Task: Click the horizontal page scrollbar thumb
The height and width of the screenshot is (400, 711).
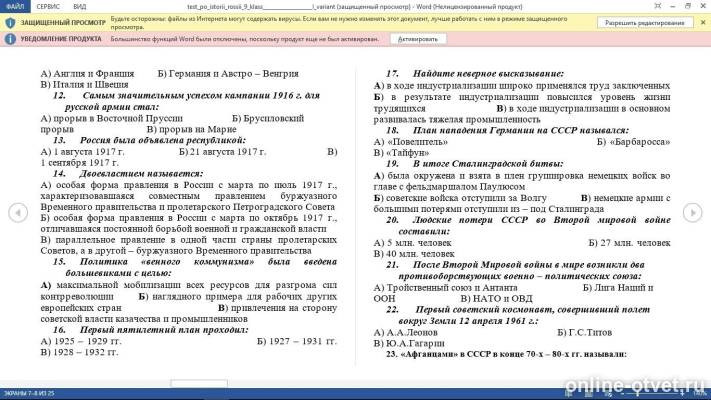Action: coord(199,383)
